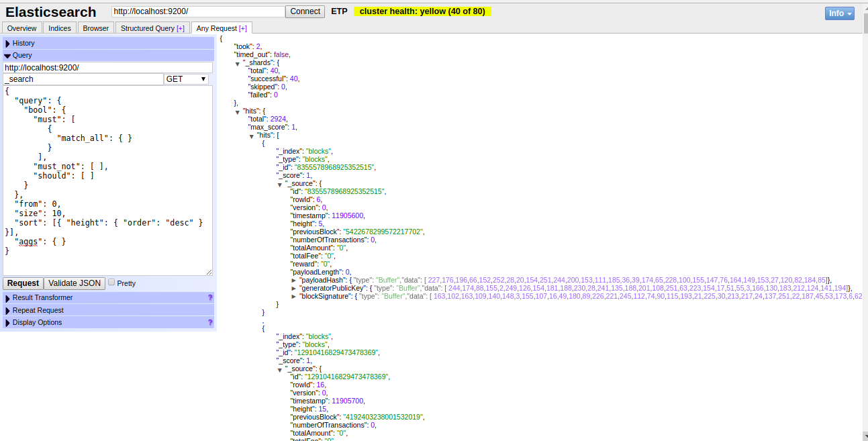Open the Structured Query tab
Screen dimensions: 868x441
tap(152, 28)
